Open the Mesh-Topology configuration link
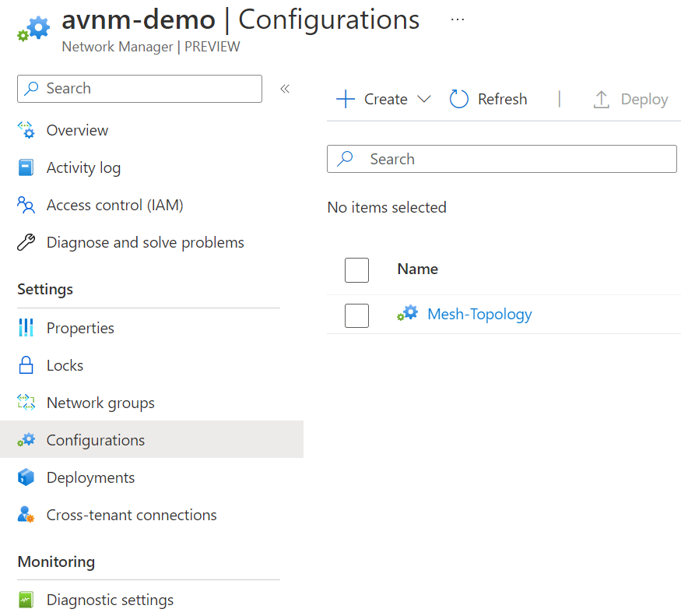 [x=479, y=315]
